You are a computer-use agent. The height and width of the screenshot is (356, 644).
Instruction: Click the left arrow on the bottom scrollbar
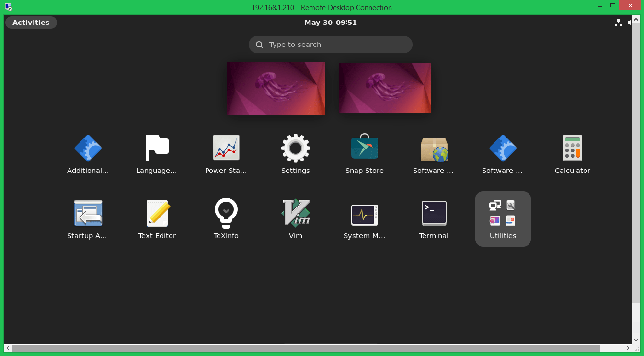coord(7,348)
